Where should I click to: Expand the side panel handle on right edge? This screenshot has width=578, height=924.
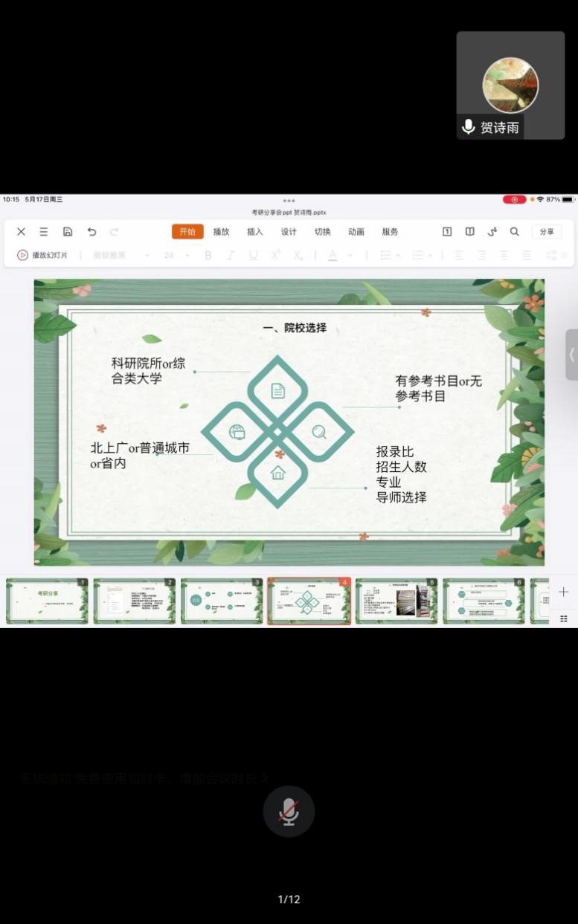571,355
